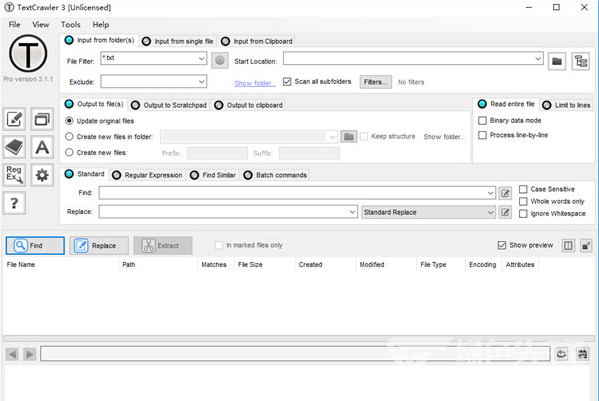
Task: Click in the Find text field
Action: click(297, 193)
